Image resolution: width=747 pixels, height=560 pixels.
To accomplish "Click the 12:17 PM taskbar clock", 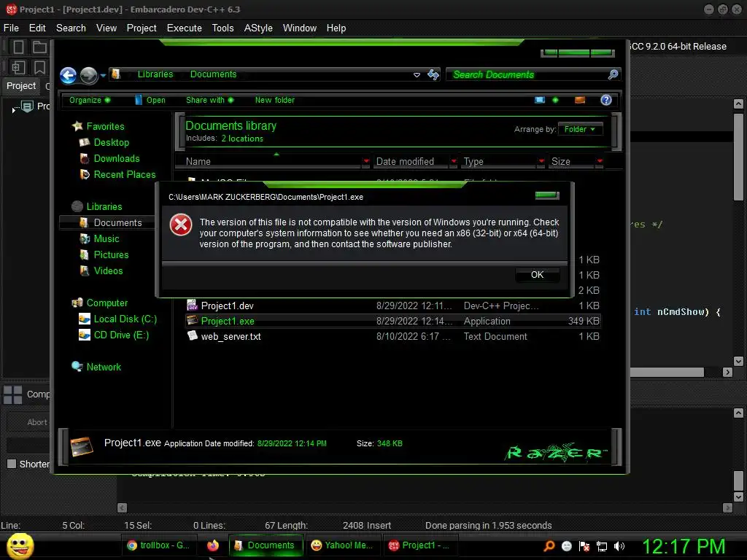I will click(683, 546).
